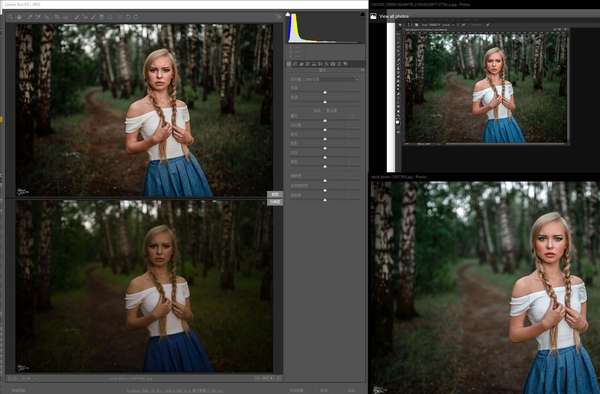Click the lower darker preview image
The image size is (600, 394).
[144, 286]
